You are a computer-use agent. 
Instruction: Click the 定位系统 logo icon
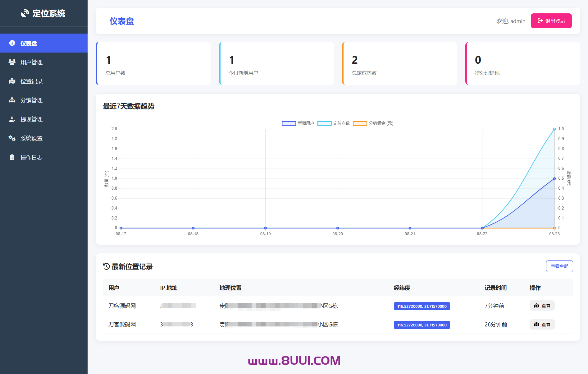pos(25,13)
